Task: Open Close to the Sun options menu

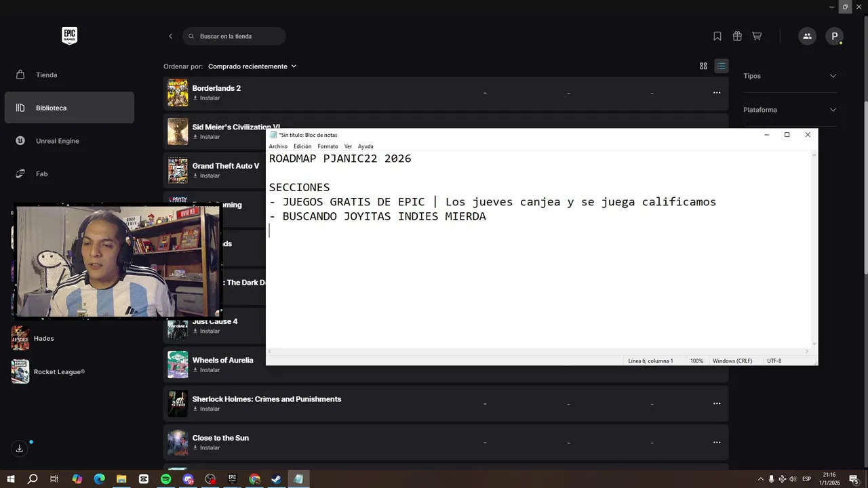Action: point(717,443)
